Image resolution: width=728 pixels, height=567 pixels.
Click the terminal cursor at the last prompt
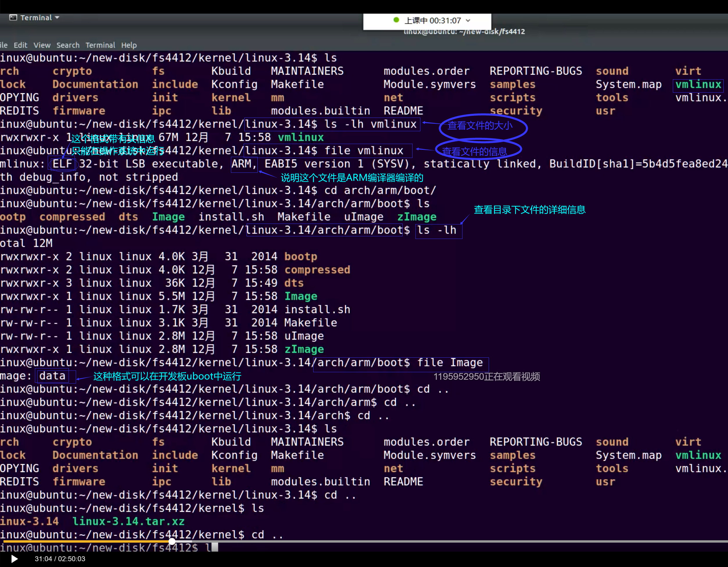click(x=215, y=547)
